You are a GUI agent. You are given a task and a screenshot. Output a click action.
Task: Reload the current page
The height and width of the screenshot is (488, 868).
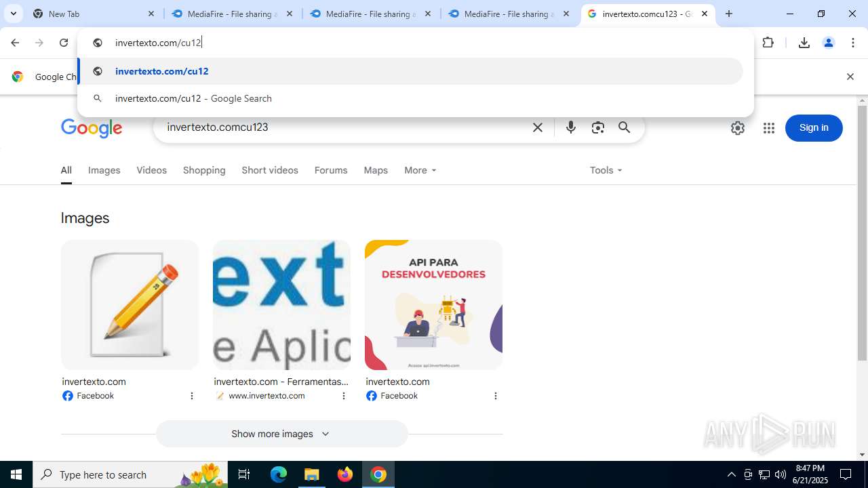point(64,43)
